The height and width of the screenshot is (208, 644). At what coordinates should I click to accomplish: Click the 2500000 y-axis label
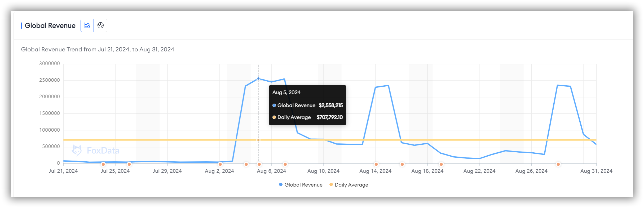tap(50, 80)
